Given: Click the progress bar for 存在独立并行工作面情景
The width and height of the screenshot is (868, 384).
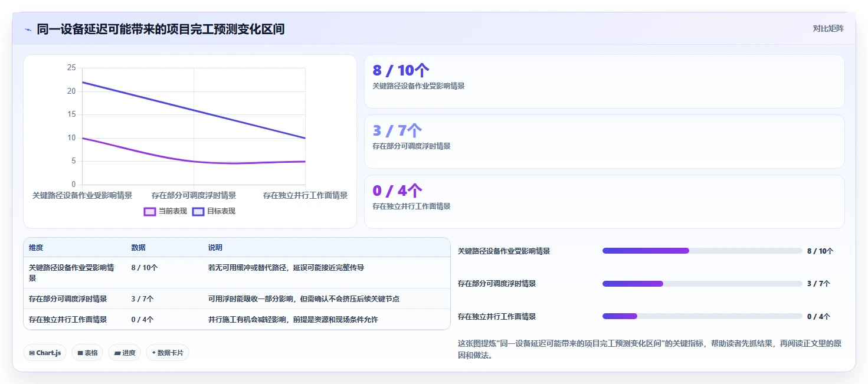Looking at the screenshot, I should [x=702, y=316].
